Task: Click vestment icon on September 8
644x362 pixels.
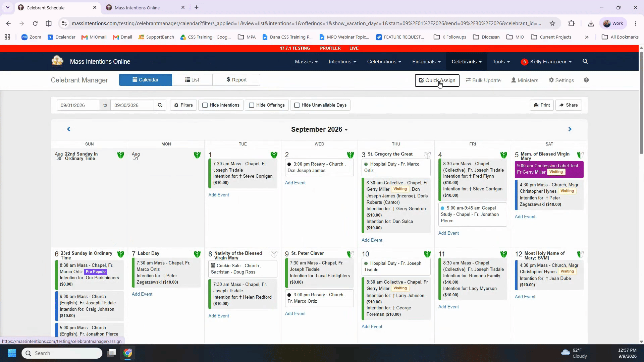Action: 274,254
